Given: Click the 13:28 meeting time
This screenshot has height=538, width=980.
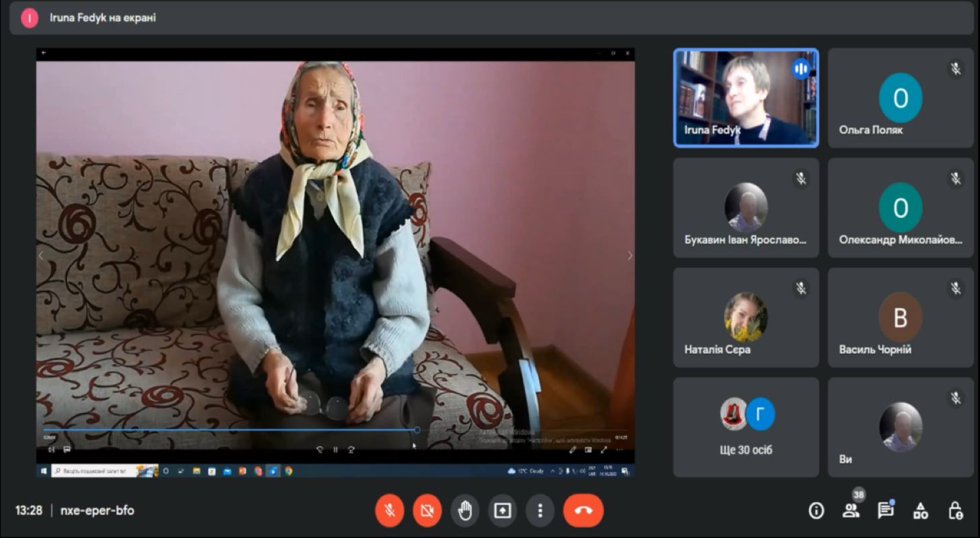Looking at the screenshot, I should (29, 510).
